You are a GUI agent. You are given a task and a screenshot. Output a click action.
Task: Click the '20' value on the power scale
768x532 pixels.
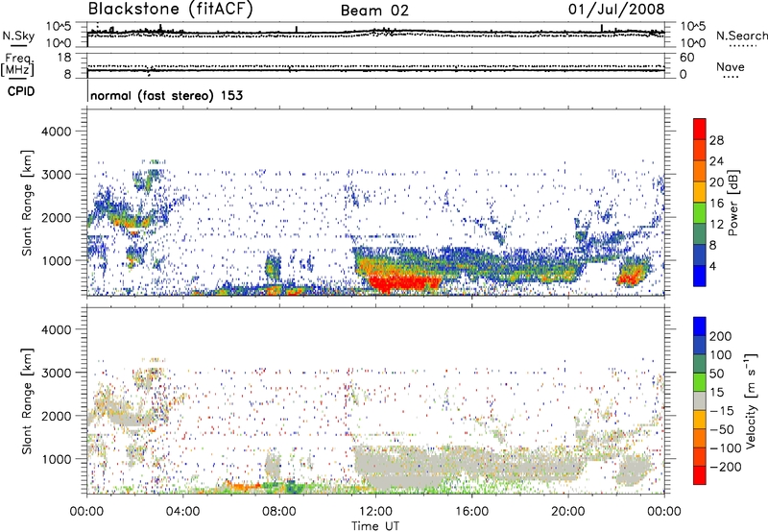[716, 182]
